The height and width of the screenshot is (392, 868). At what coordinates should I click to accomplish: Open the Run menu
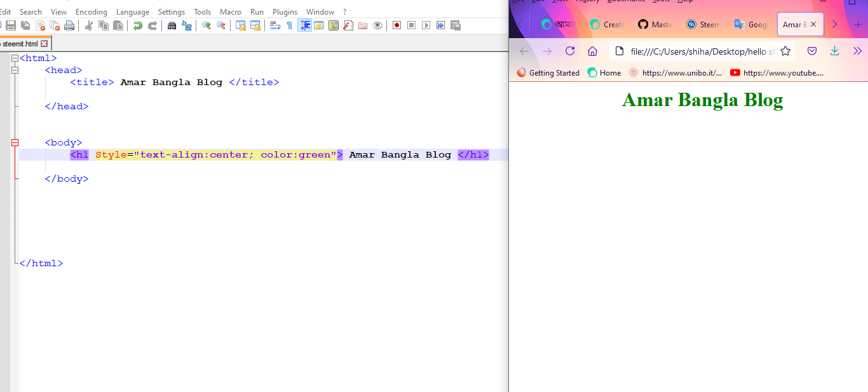pos(257,12)
